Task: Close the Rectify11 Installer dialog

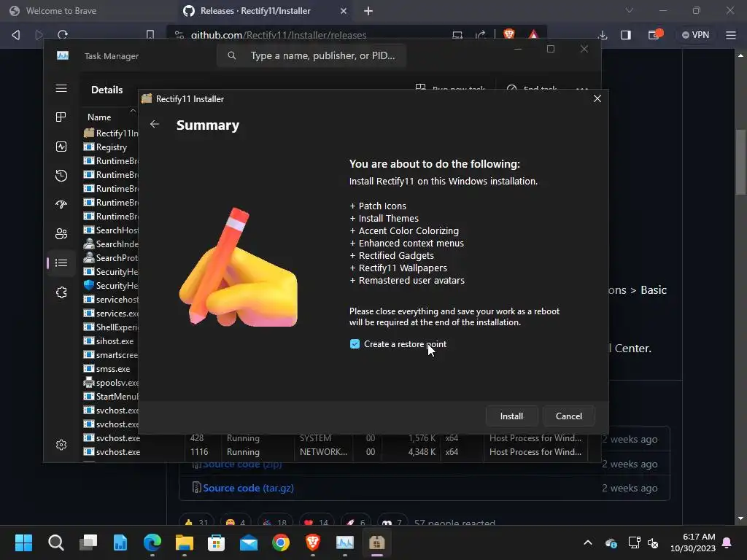Action: 597,98
